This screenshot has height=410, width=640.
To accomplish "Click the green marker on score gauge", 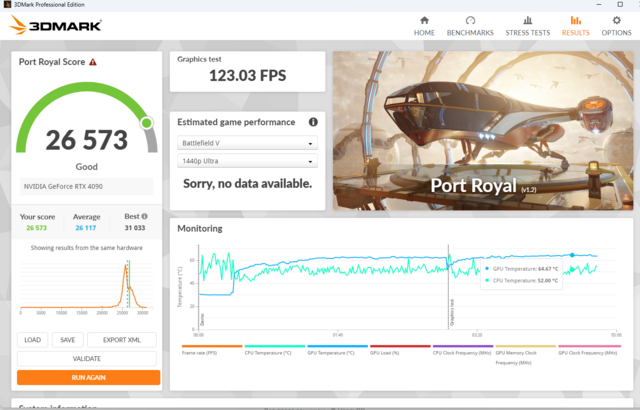I will tap(146, 123).
